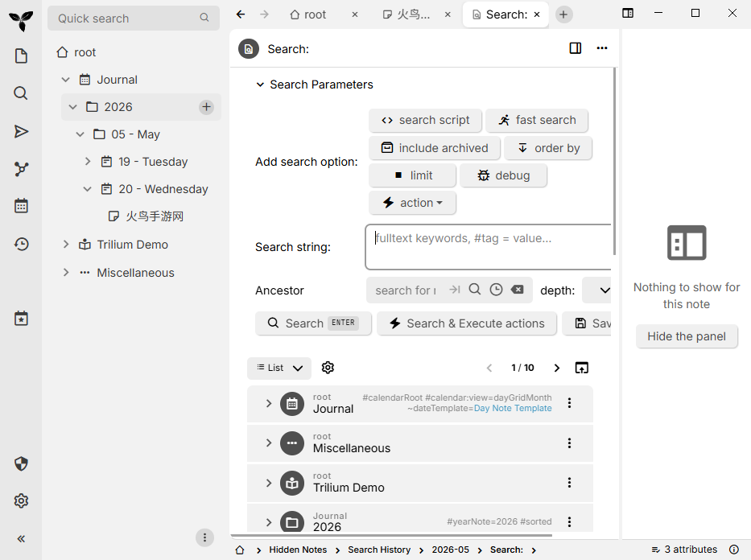
Task: Open menu for Trilium Demo search result
Action: pyautogui.click(x=569, y=483)
